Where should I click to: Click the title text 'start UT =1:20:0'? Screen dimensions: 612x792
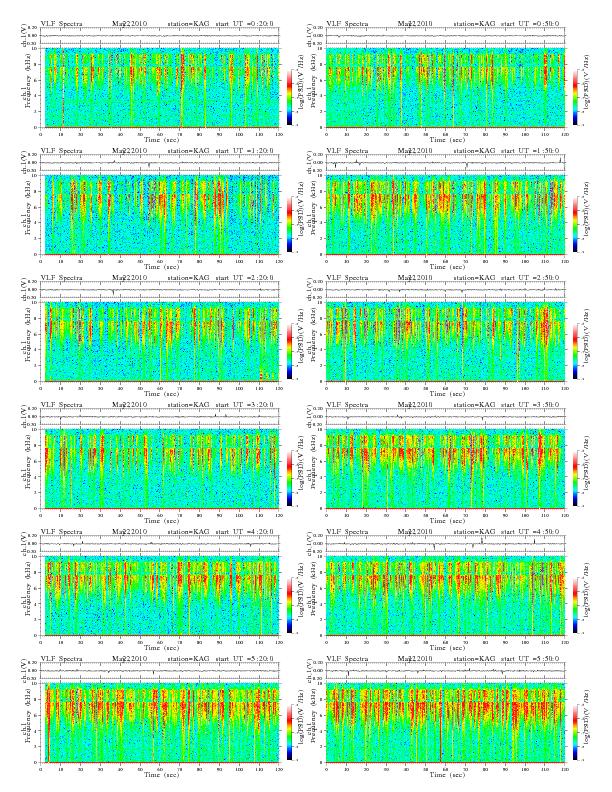(x=244, y=151)
